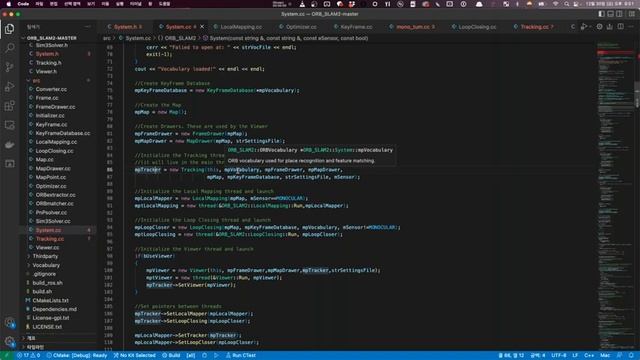Open the Run and Debug view
The image size is (640, 360).
point(9,87)
